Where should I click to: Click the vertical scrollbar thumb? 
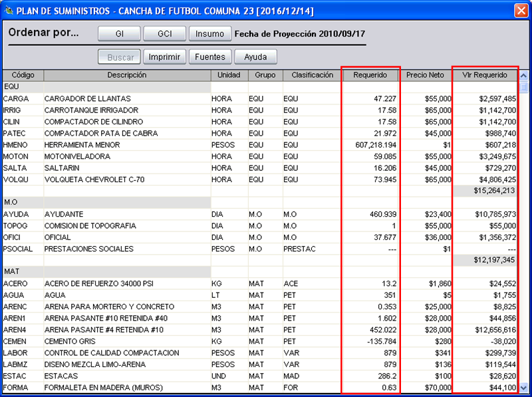[x=523, y=87]
